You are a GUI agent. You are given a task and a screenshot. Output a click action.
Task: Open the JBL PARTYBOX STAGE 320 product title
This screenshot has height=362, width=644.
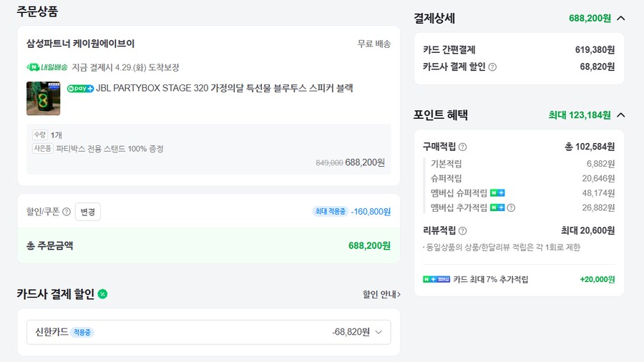pos(224,88)
